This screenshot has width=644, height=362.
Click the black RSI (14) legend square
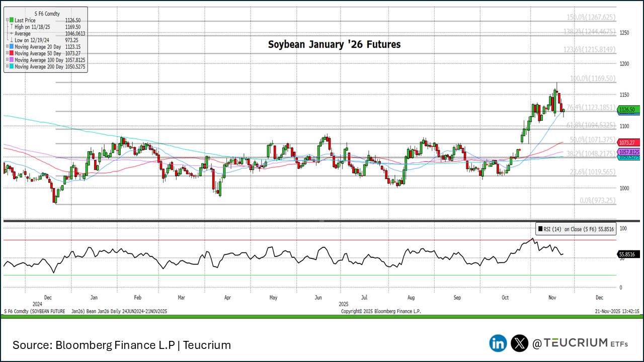540,229
